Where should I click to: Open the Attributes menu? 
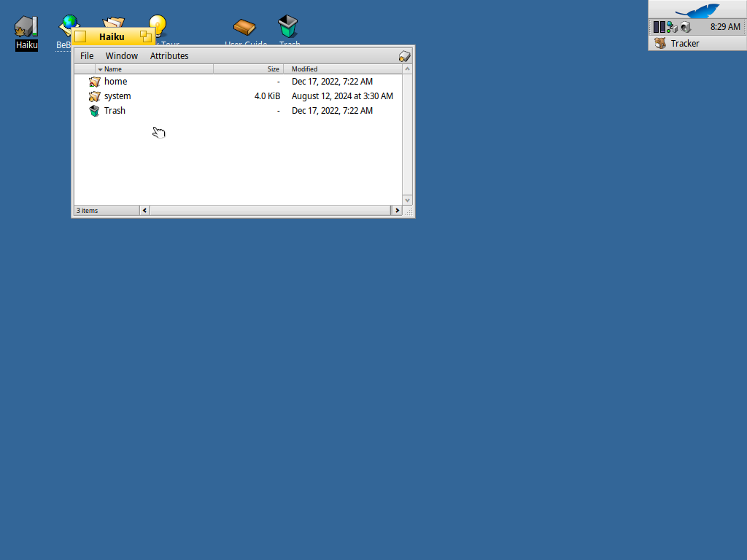[x=169, y=55]
